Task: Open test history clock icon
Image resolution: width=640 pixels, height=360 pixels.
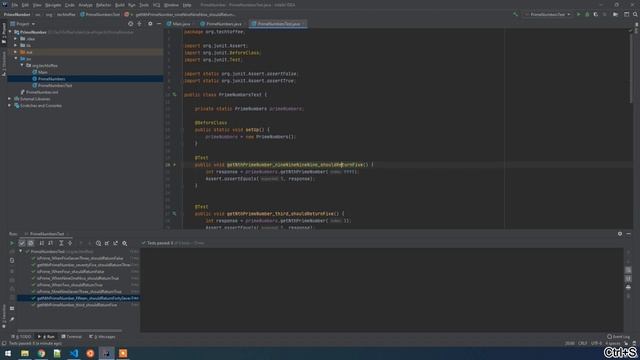Action: click(98, 243)
